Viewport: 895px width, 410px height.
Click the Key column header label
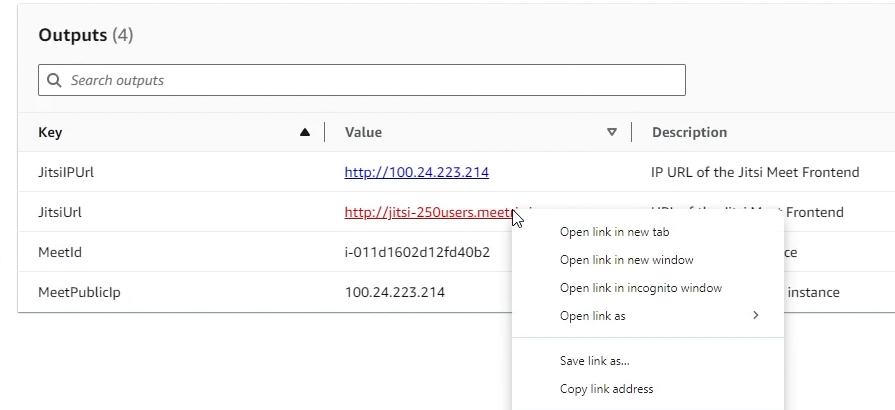[50, 132]
